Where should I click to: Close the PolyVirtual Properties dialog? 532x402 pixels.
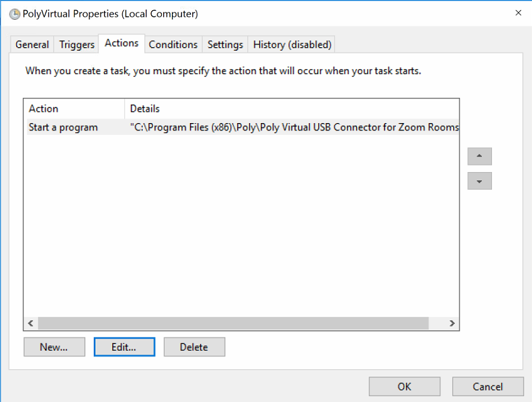click(x=518, y=13)
